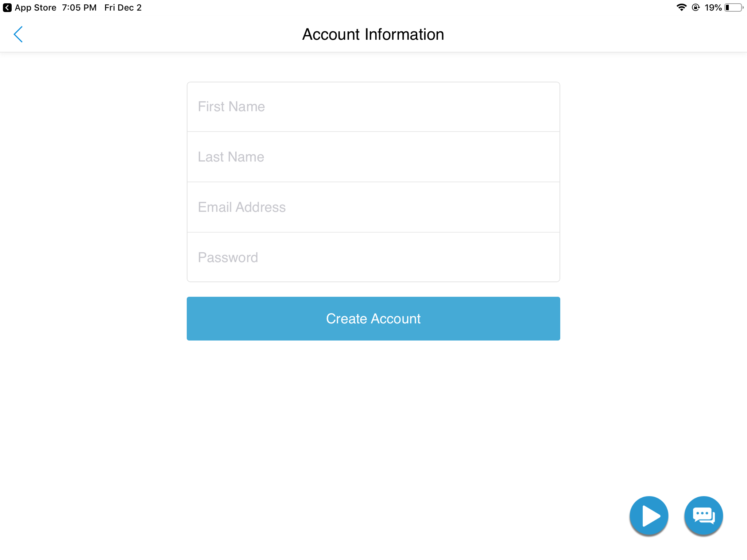747x560 pixels.
Task: Tap the 19% battery percentage text
Action: click(x=713, y=8)
